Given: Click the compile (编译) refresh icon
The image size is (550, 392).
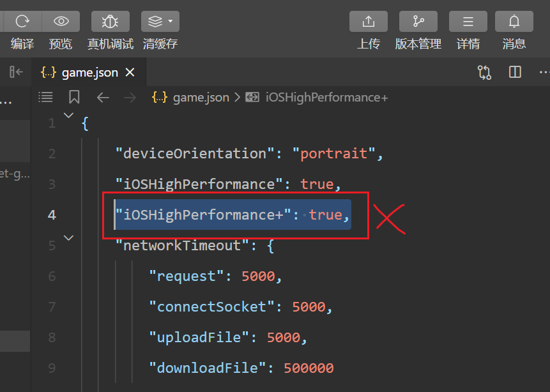Looking at the screenshot, I should 22,22.
